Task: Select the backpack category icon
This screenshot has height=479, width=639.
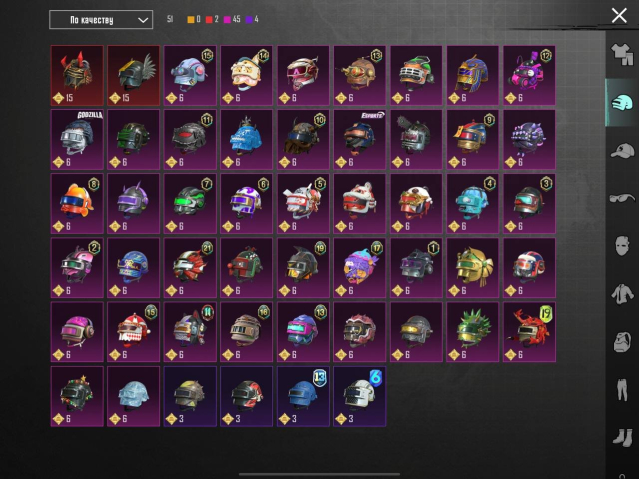Action: (x=622, y=341)
